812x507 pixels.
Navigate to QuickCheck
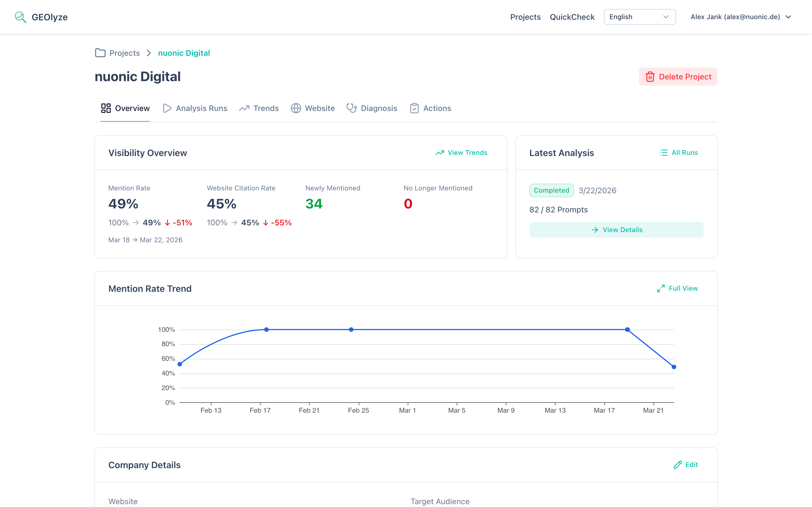pyautogui.click(x=572, y=17)
